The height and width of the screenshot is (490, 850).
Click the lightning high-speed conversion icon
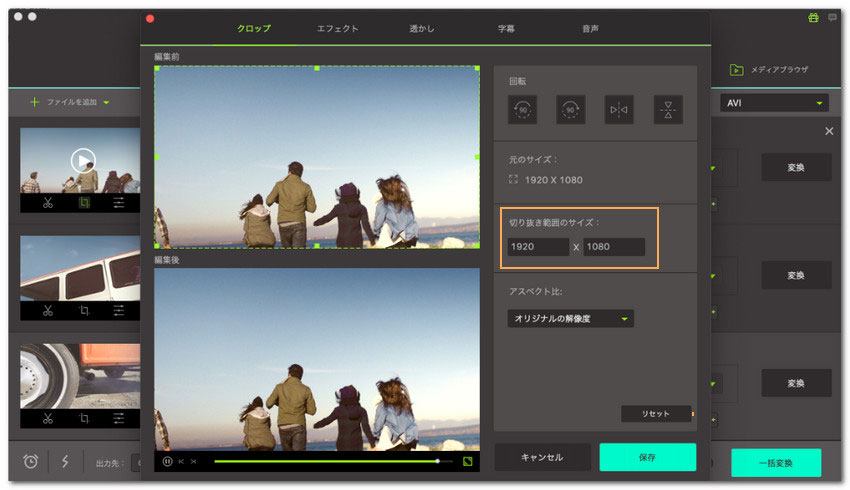(65, 461)
